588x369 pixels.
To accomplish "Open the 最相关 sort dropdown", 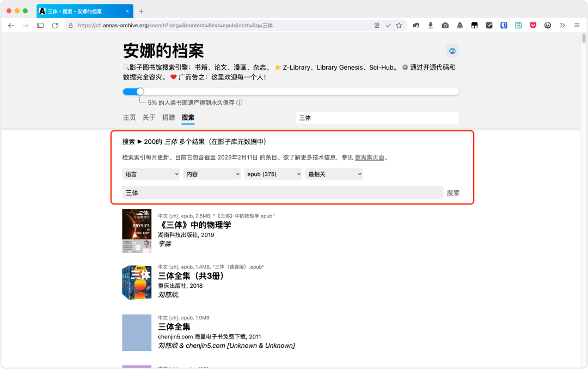I will tap(334, 174).
